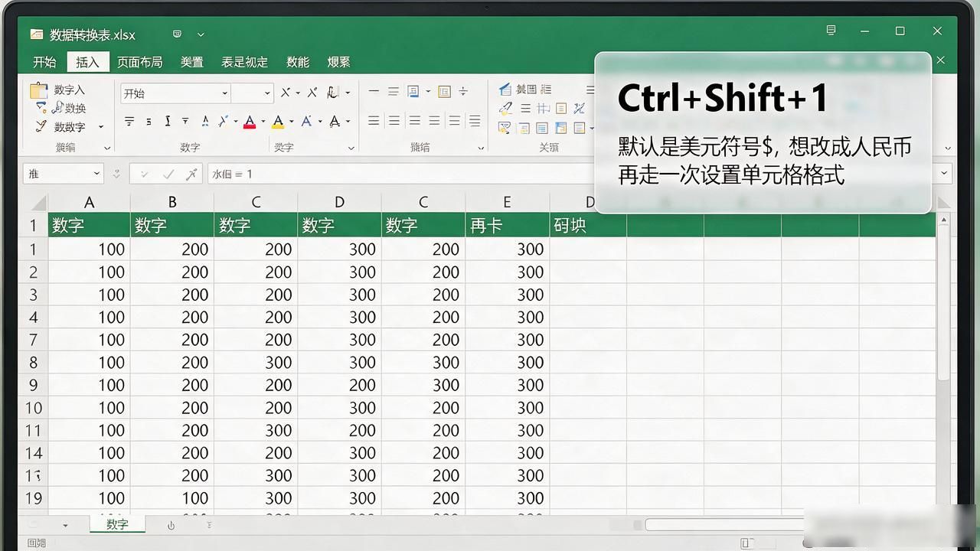Click the ribbon display options icon in the title bar
This screenshot has height=551, width=980.
831,31
